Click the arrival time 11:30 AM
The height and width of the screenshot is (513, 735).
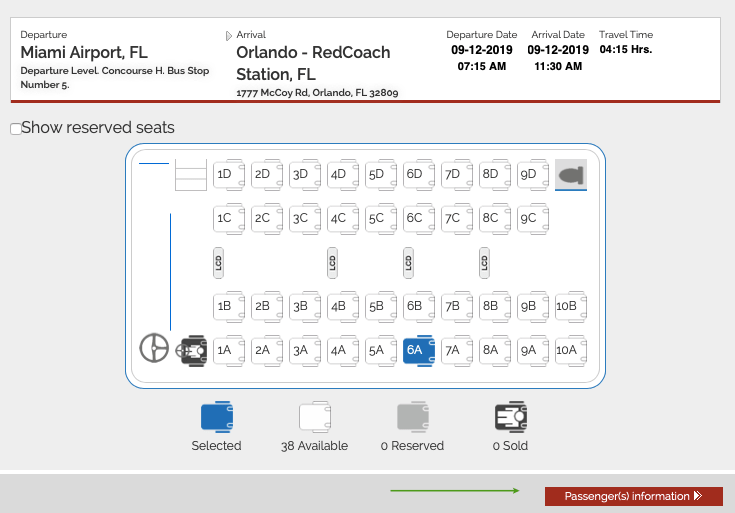pyautogui.click(x=558, y=66)
